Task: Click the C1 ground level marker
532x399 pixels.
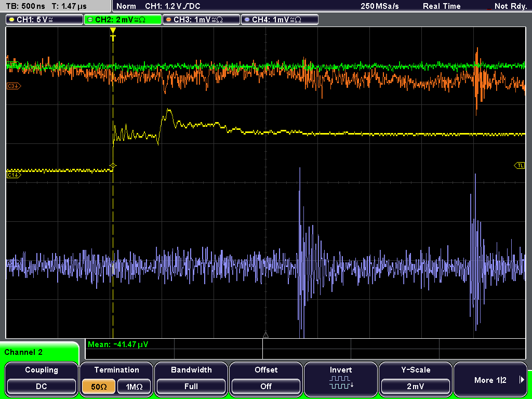Action: [x=14, y=175]
